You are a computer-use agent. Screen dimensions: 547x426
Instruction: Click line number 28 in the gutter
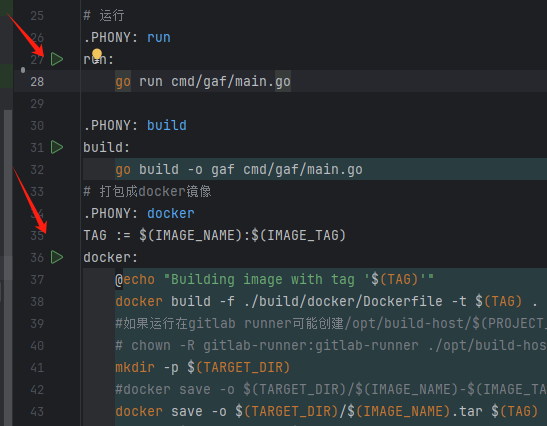37,82
